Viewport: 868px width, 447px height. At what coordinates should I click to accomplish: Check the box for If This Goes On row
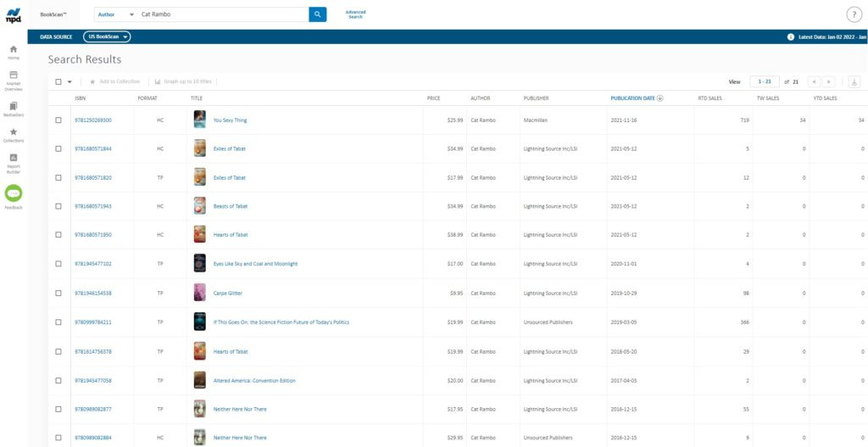tap(58, 321)
